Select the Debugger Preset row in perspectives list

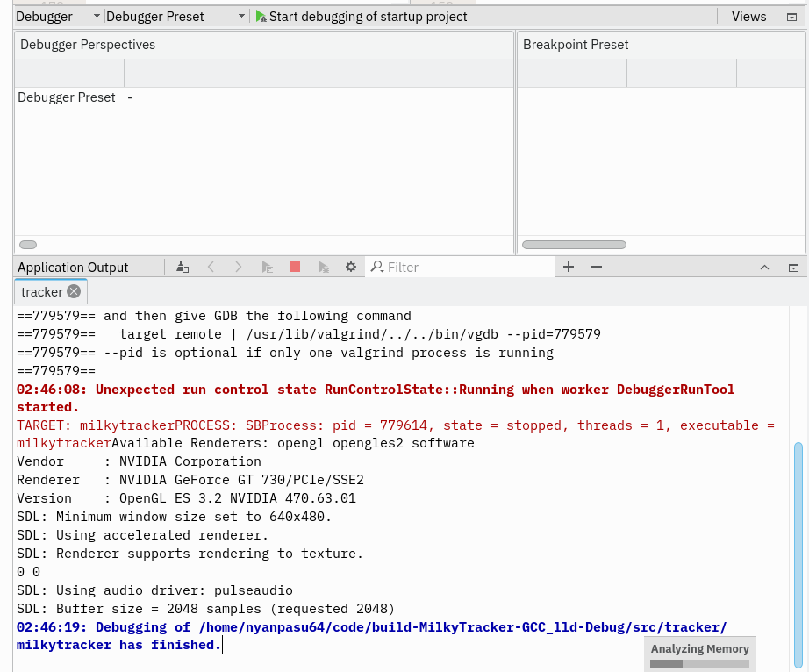tap(67, 97)
